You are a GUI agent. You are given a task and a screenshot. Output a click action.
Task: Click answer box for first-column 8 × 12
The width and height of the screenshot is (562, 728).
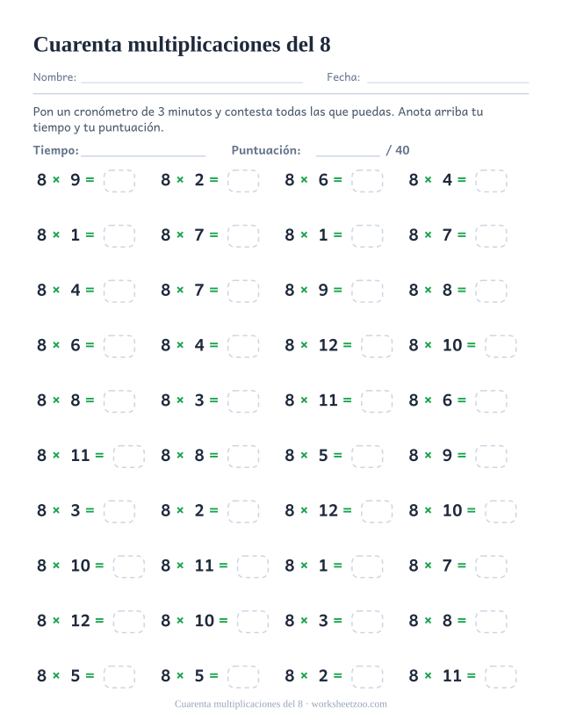[129, 622]
